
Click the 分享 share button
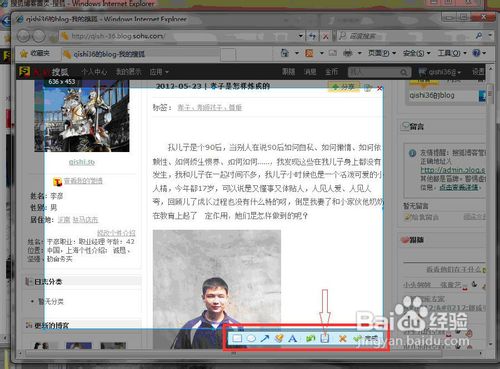pyautogui.click(x=344, y=87)
